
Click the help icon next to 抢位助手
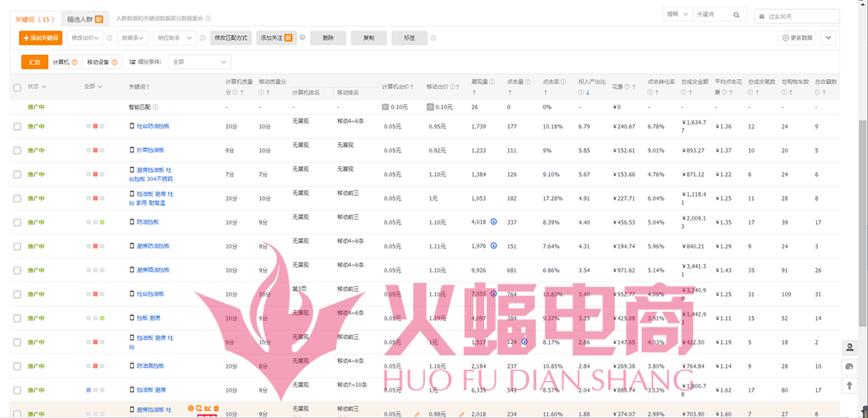(x=202, y=38)
